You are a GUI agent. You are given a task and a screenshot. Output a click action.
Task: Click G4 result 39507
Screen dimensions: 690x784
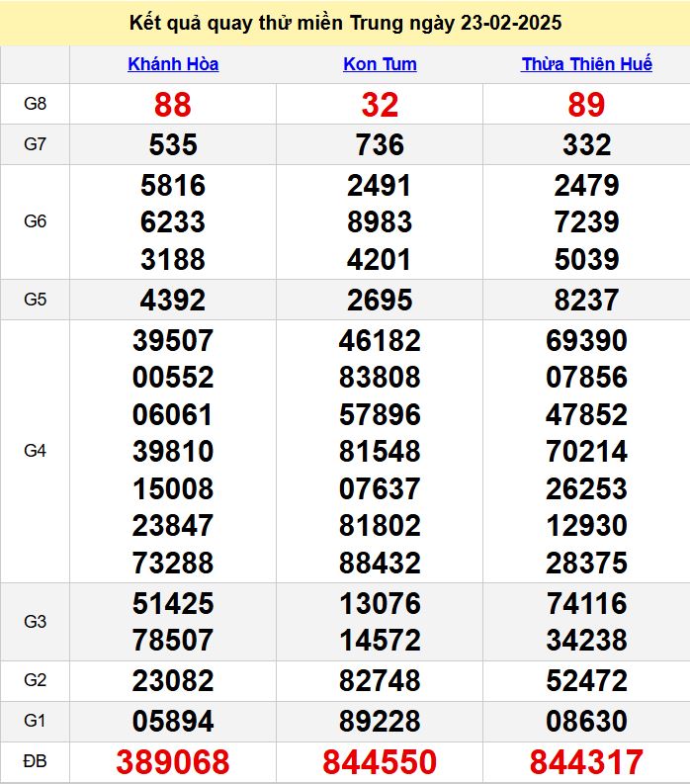point(173,340)
